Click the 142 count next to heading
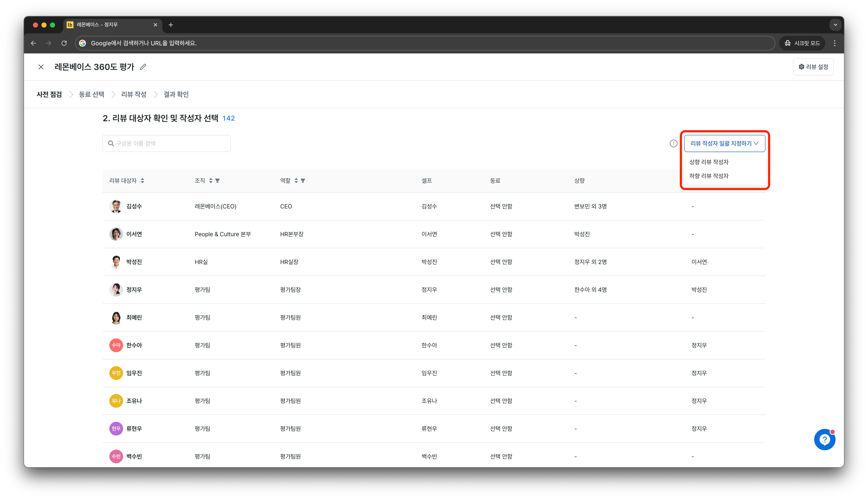Screen dimensions: 868x499 pyautogui.click(x=229, y=118)
